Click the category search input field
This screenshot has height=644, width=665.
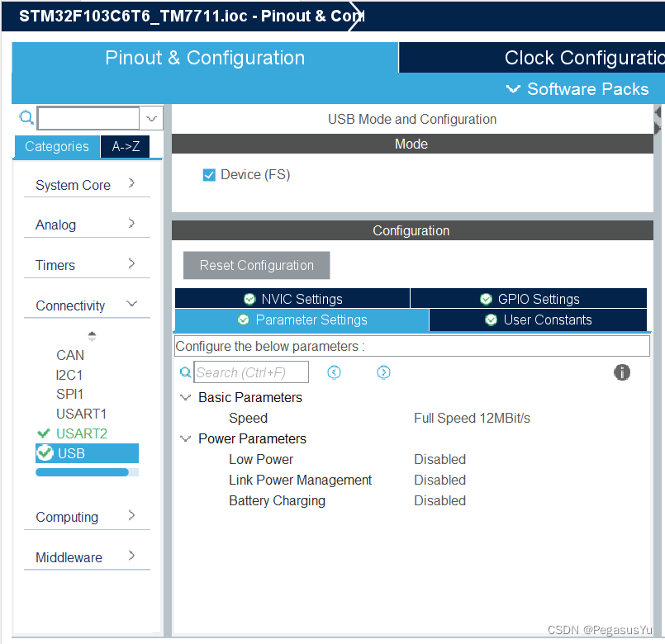coord(88,118)
